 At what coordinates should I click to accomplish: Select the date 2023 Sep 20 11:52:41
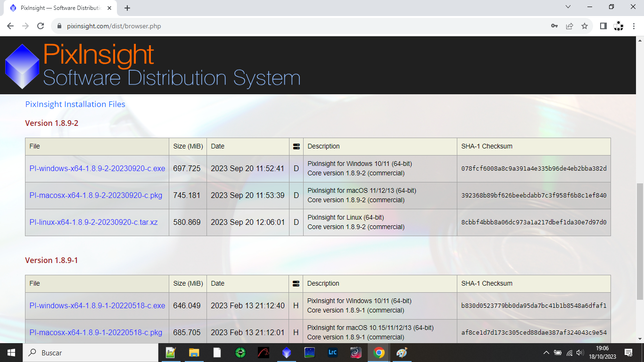(x=248, y=168)
